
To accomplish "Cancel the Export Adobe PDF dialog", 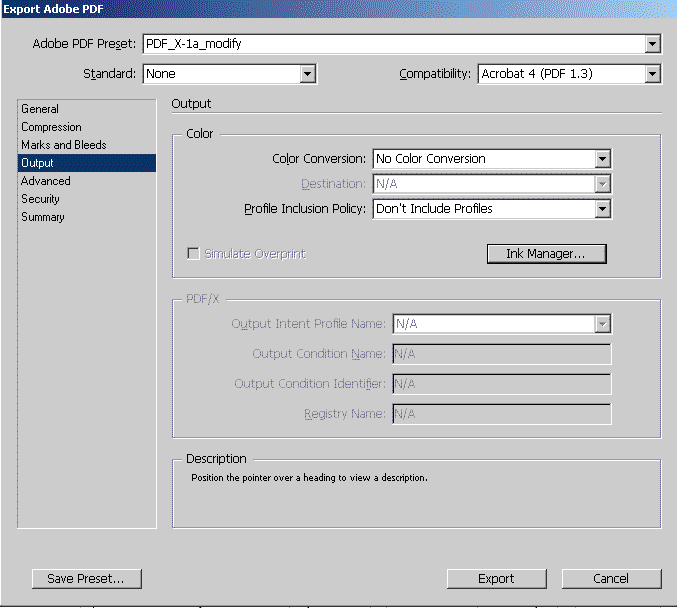I will point(611,579).
